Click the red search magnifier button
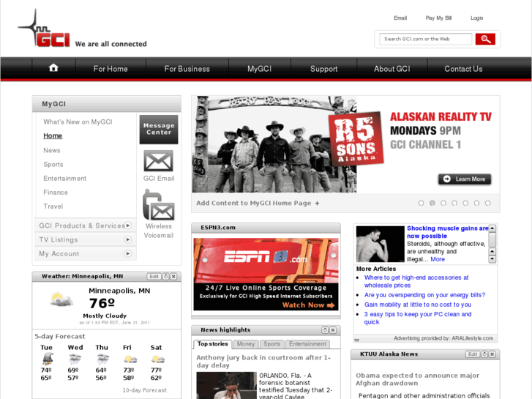Viewport: 532px width, 399px height. (x=485, y=39)
